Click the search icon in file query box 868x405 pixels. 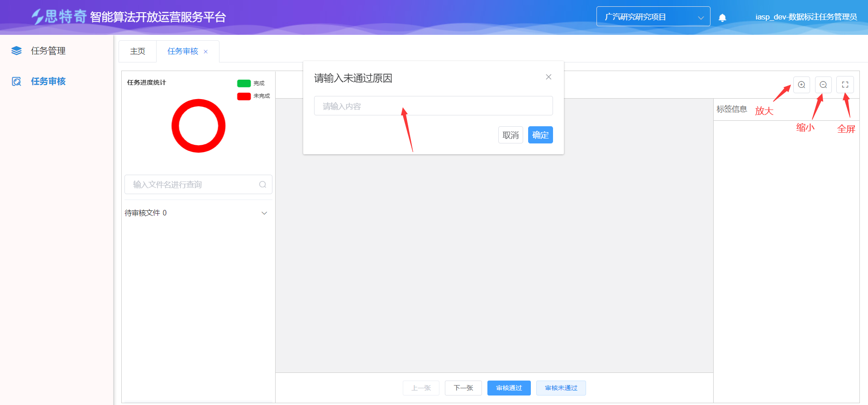pyautogui.click(x=262, y=185)
